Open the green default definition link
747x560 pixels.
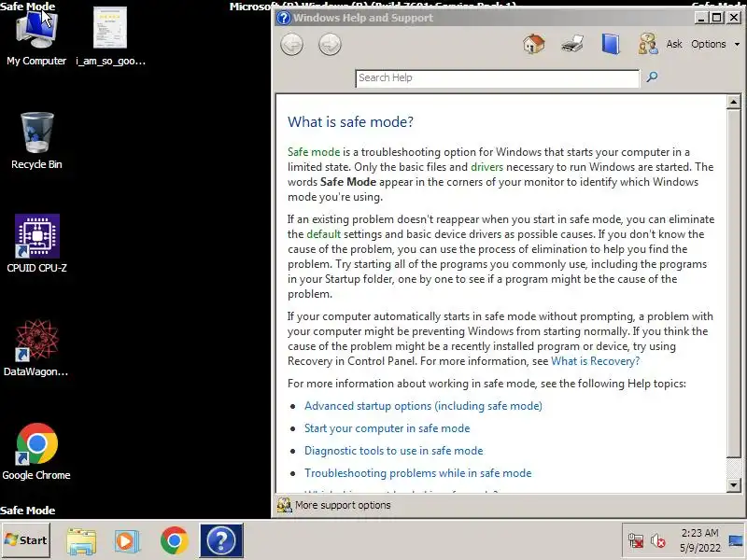[x=323, y=234]
